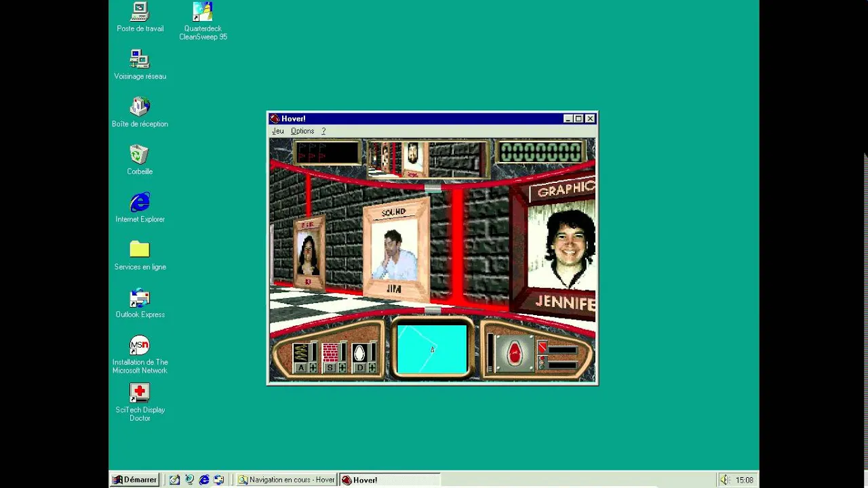Open Poste de travail desktop icon
The width and height of the screenshot is (868, 488).
click(140, 17)
